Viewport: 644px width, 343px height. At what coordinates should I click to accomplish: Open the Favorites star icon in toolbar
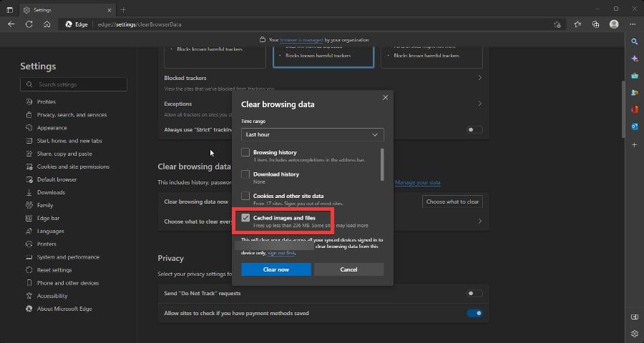pos(577,24)
